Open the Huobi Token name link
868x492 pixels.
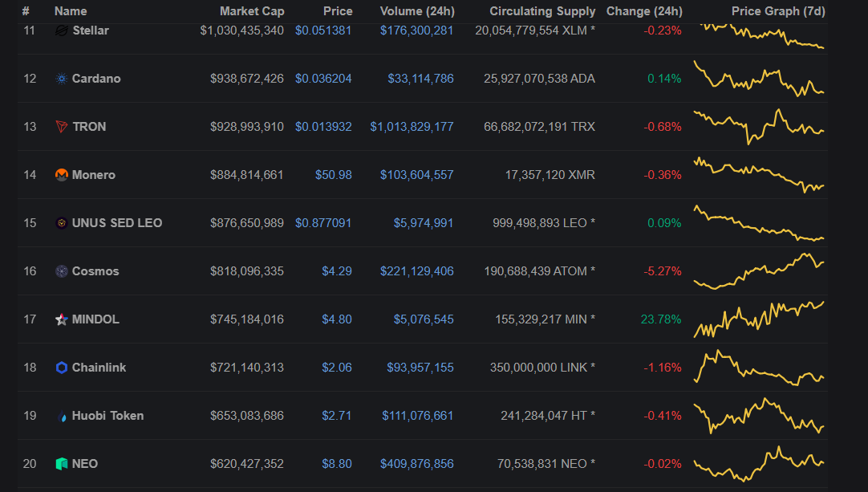pyautogui.click(x=108, y=416)
